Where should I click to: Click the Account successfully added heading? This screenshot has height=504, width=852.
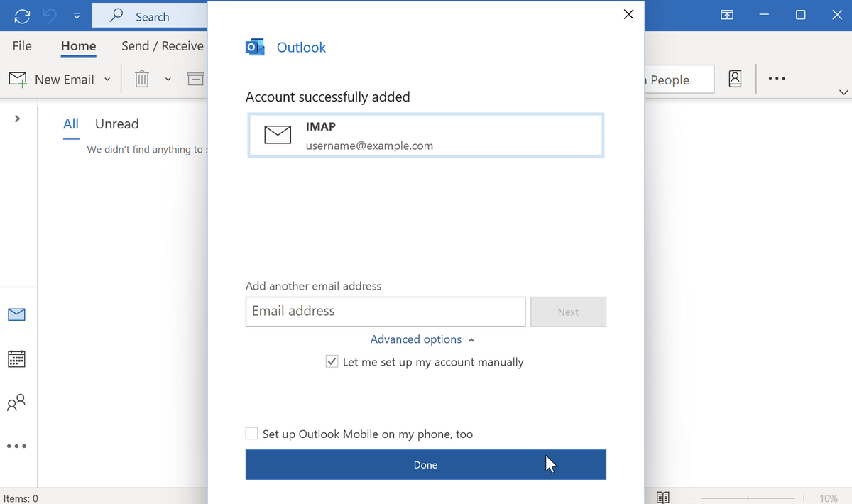[x=328, y=97]
